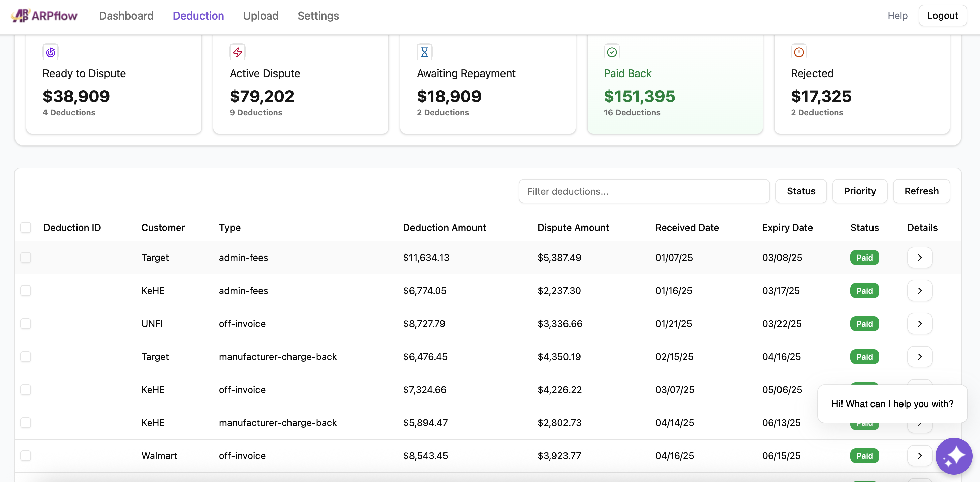Click the Paid Back checkmark circle icon
980x482 pixels.
pyautogui.click(x=611, y=52)
